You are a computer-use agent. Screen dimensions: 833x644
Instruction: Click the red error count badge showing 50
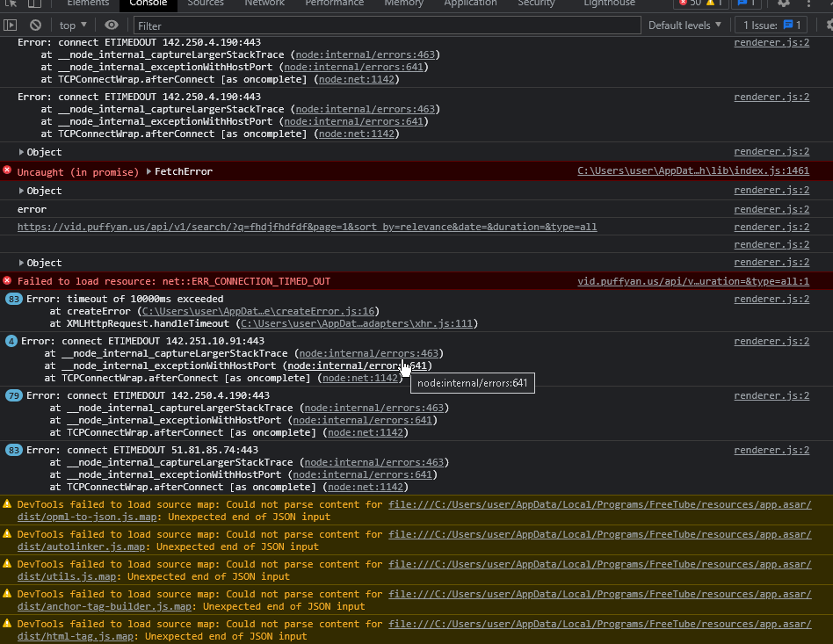(x=690, y=3)
